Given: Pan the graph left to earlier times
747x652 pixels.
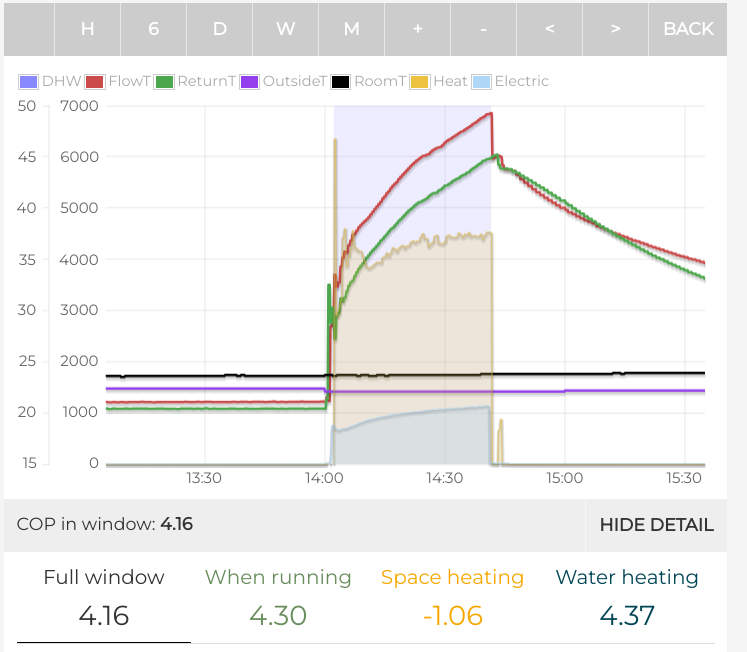Looking at the screenshot, I should pyautogui.click(x=549, y=28).
